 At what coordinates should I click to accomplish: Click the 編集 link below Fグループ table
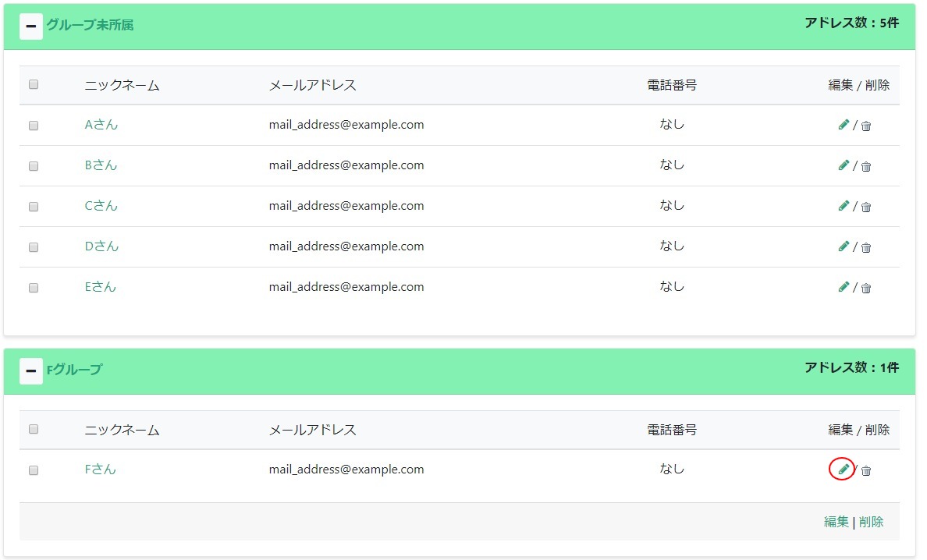point(836,522)
